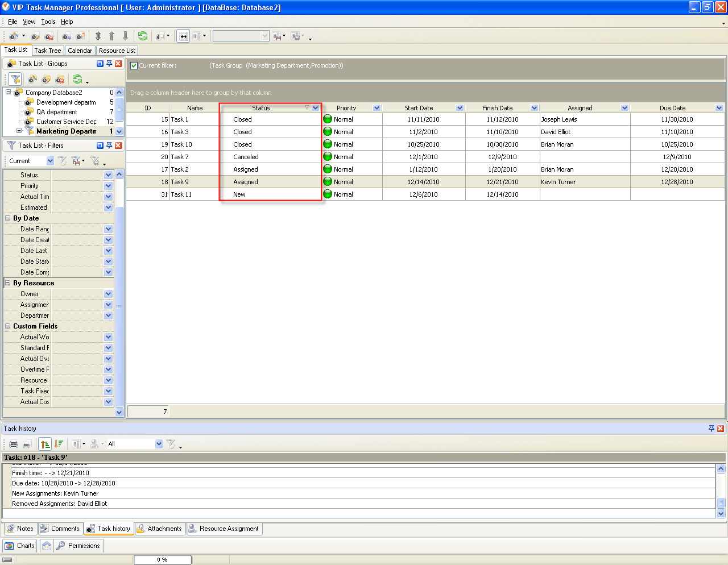Click the sort ascending icon in Task history
The image size is (728, 565).
coord(45,444)
